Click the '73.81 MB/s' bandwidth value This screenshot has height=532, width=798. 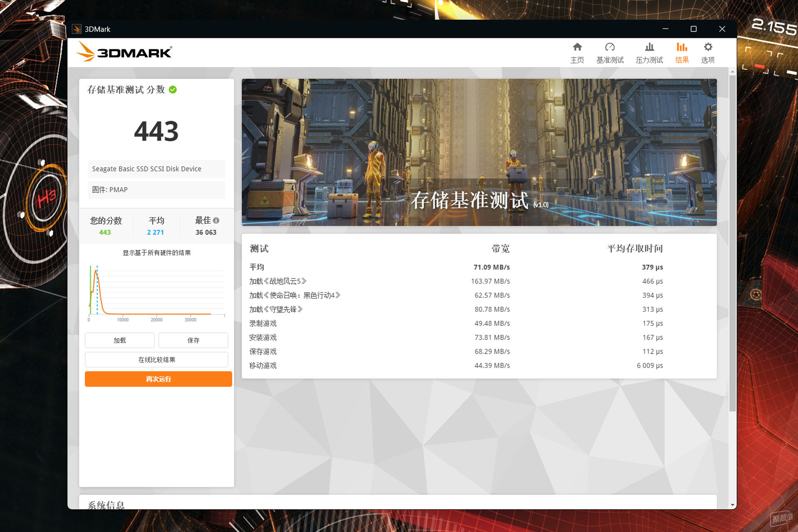pos(492,337)
